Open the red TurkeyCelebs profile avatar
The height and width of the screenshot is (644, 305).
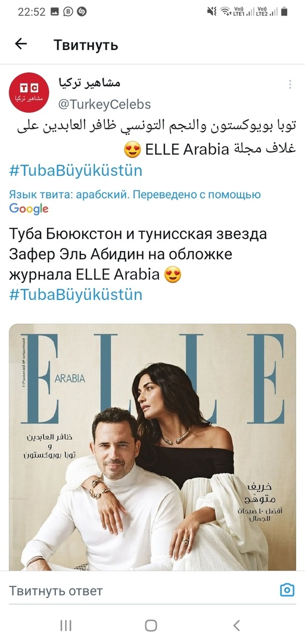[x=29, y=92]
